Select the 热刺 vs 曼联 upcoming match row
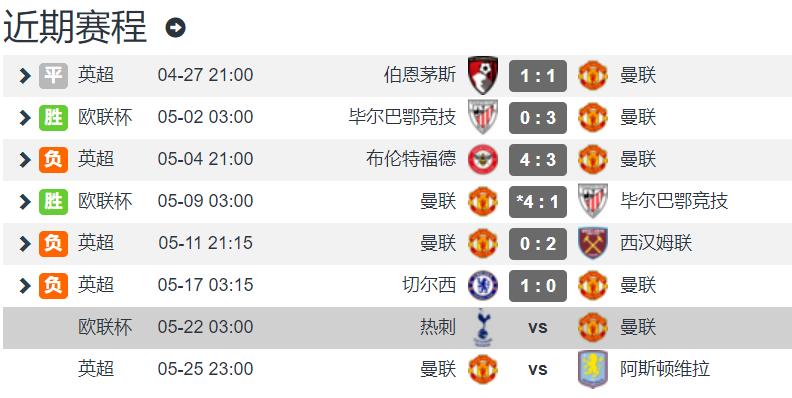792x398 pixels. point(398,327)
